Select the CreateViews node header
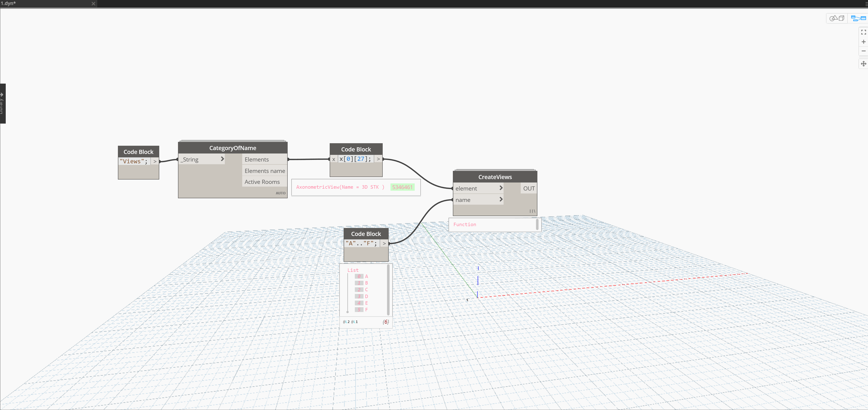 point(495,177)
